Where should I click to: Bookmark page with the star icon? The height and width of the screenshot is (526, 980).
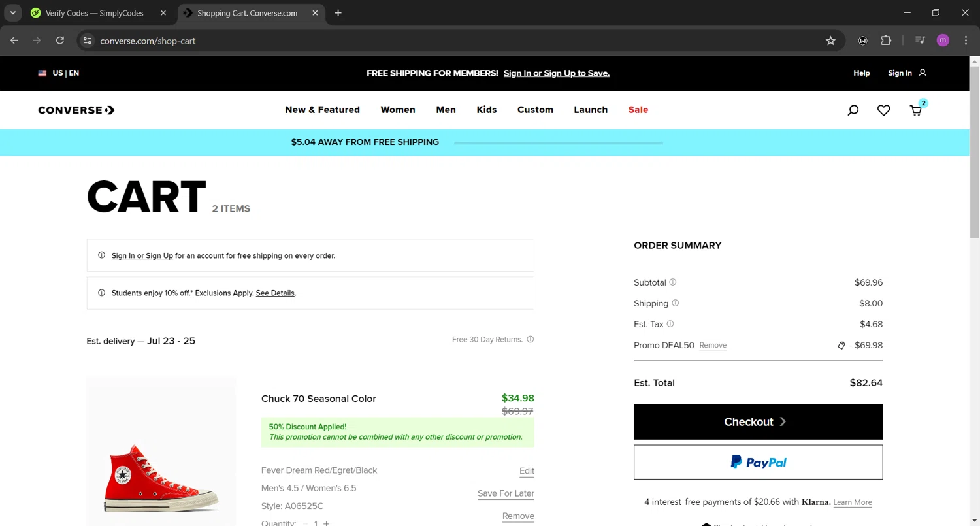click(830, 41)
